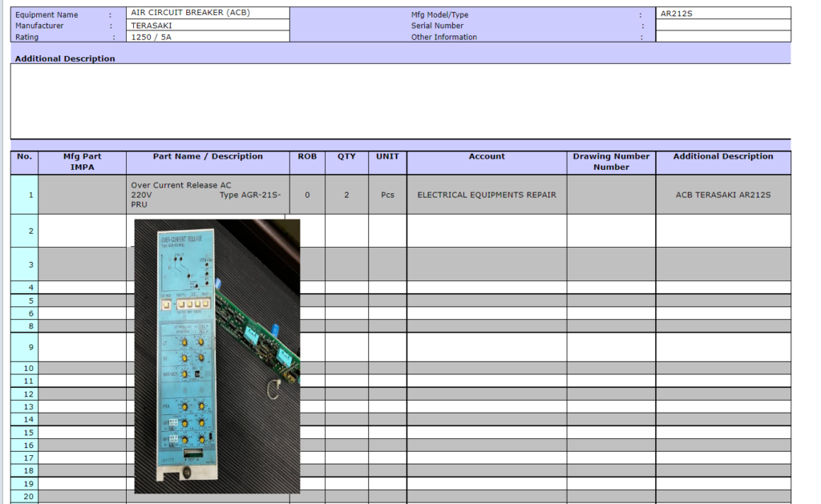
Task: Select the Over Current Release part description cell
Action: click(208, 195)
